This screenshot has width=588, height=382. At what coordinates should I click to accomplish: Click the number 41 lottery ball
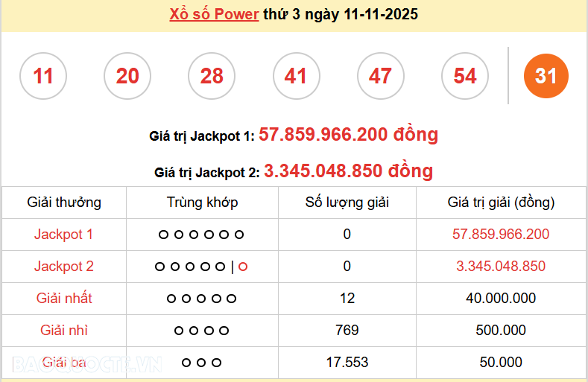[x=296, y=76]
